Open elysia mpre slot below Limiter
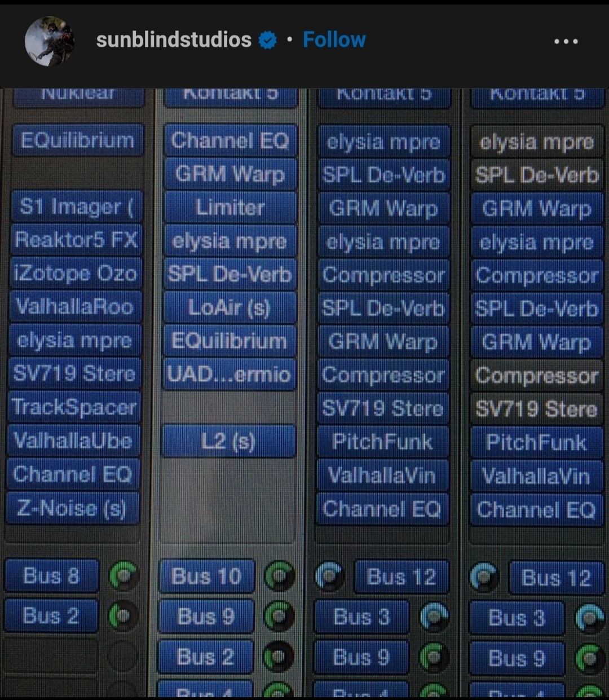The height and width of the screenshot is (700, 609). point(230,241)
